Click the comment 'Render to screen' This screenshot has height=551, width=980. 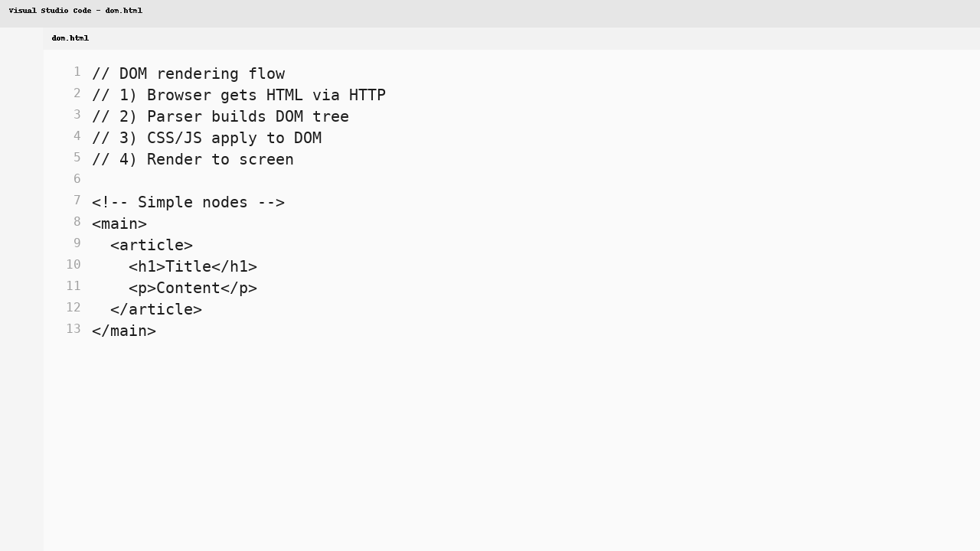193,159
